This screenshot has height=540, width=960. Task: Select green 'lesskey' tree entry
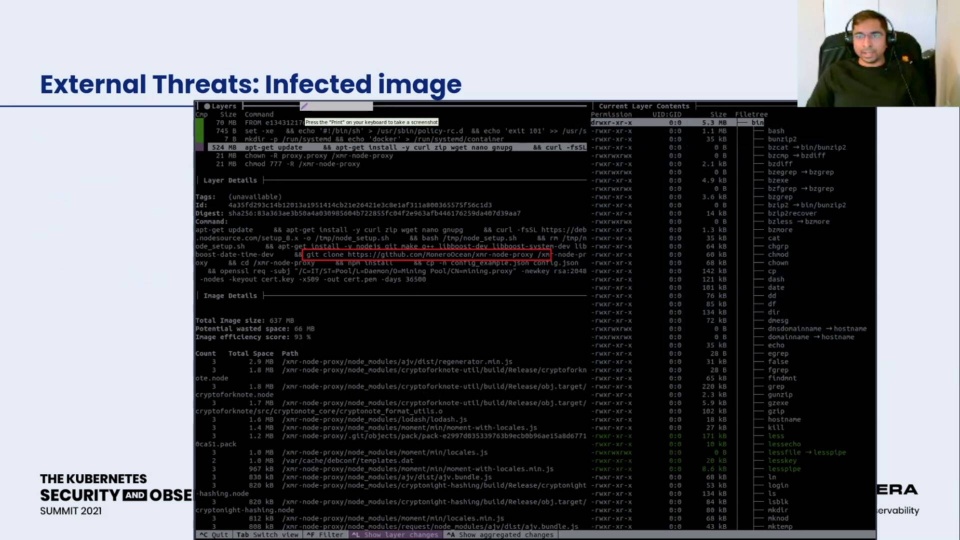coord(782,460)
